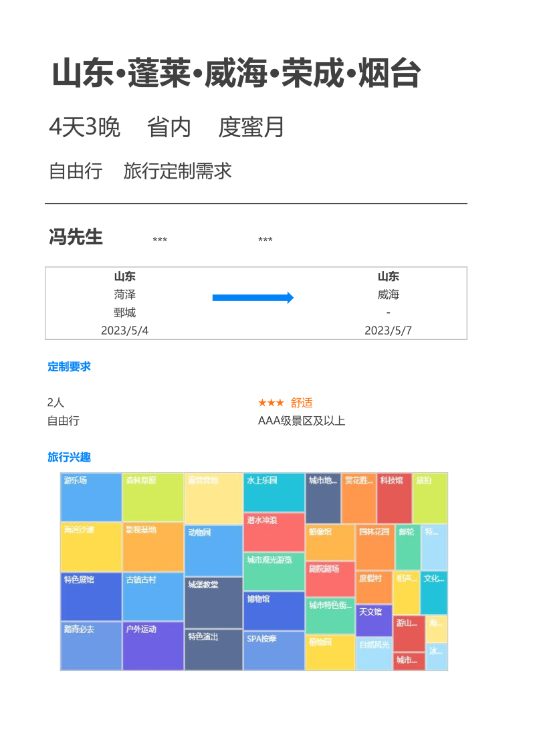This screenshot has width=535, height=756.
Task: Select the 冰... light blue tile
Action: point(437,657)
